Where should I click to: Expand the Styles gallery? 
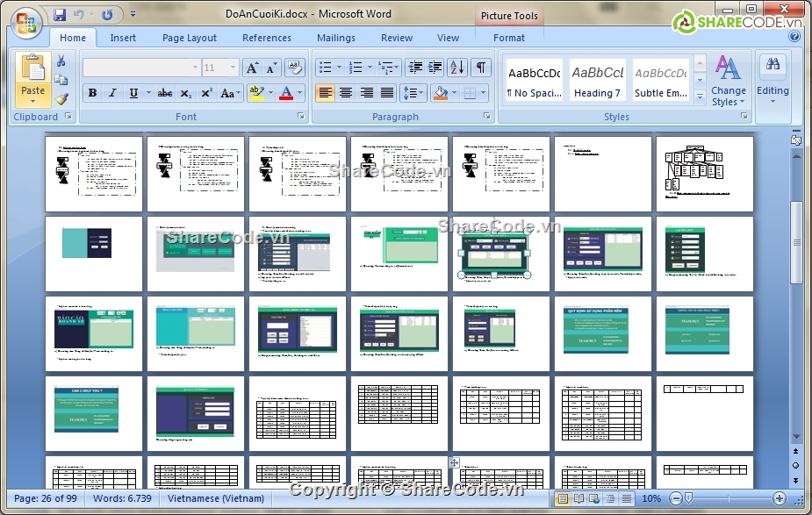[x=700, y=97]
